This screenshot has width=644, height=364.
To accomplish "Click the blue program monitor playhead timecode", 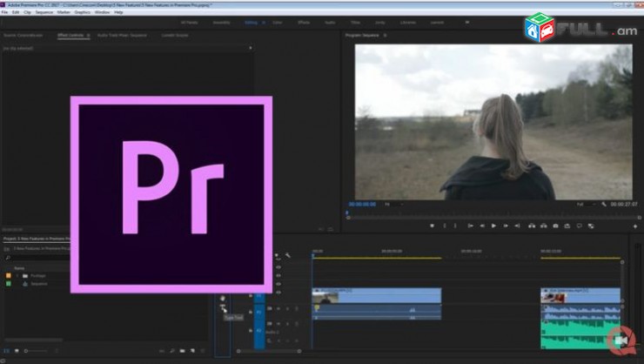I will pyautogui.click(x=362, y=204).
